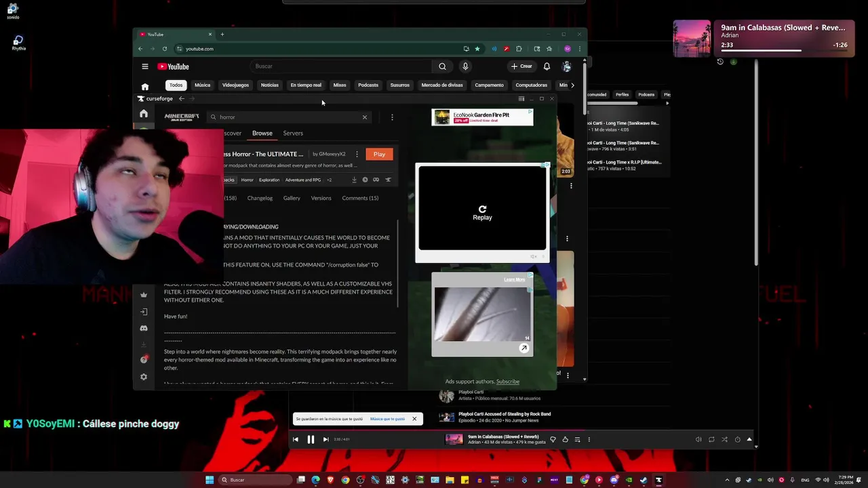The height and width of the screenshot is (488, 868).
Task: Click the CurseForge horror search field
Action: [289, 117]
